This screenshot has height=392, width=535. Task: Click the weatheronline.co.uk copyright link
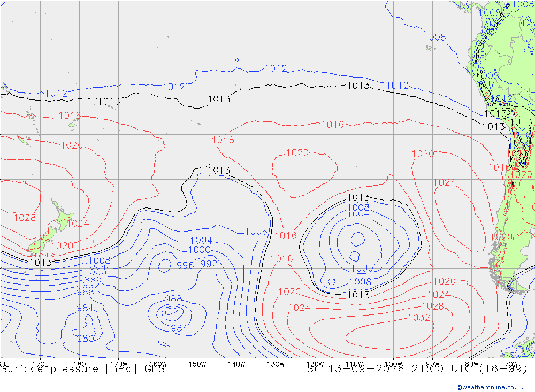point(490,387)
